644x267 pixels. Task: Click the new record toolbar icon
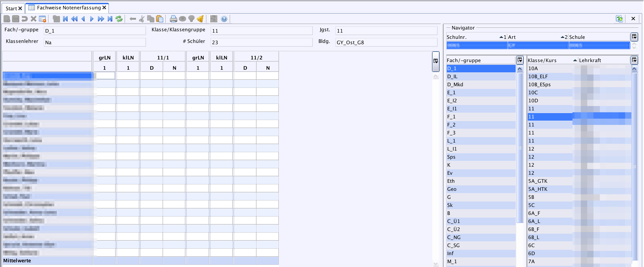tap(7, 19)
